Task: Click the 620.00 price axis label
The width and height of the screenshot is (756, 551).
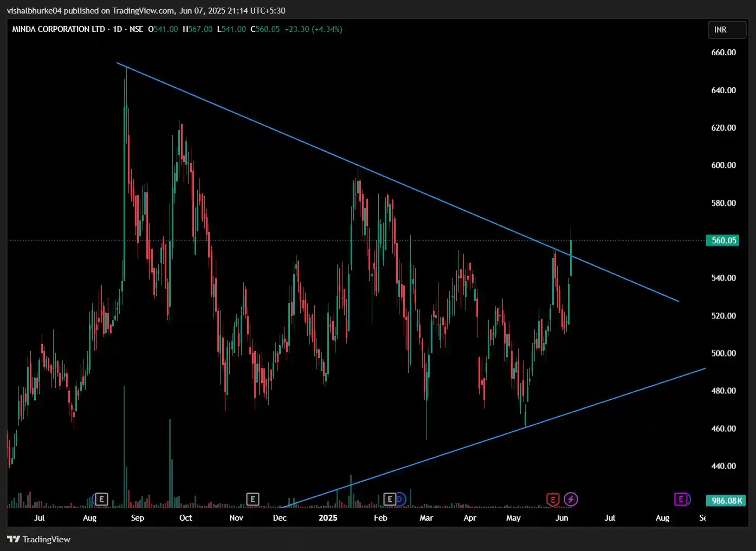Action: pyautogui.click(x=723, y=128)
